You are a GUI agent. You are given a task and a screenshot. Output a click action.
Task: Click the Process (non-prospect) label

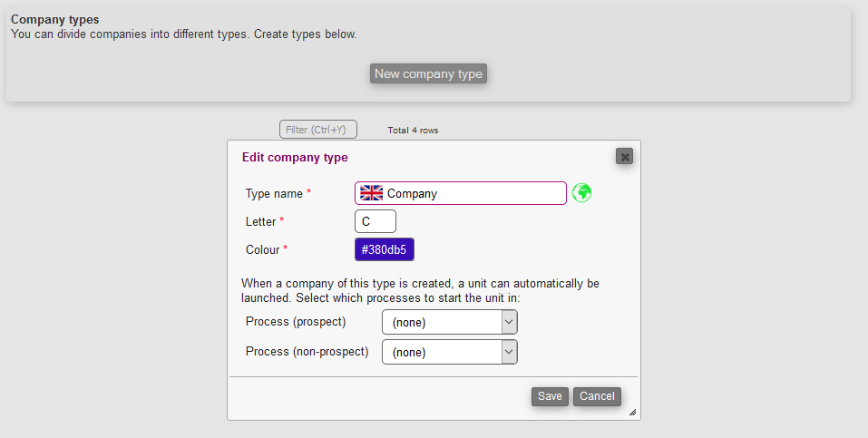tap(307, 351)
